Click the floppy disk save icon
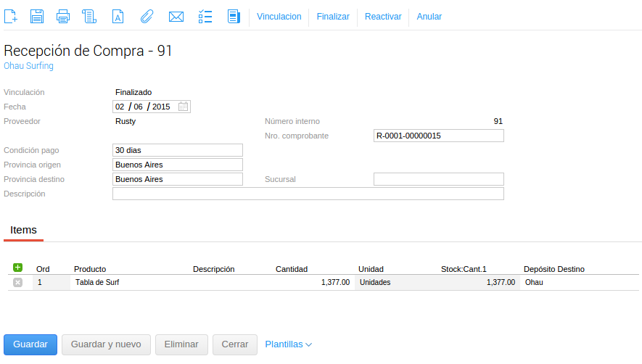 37,17
